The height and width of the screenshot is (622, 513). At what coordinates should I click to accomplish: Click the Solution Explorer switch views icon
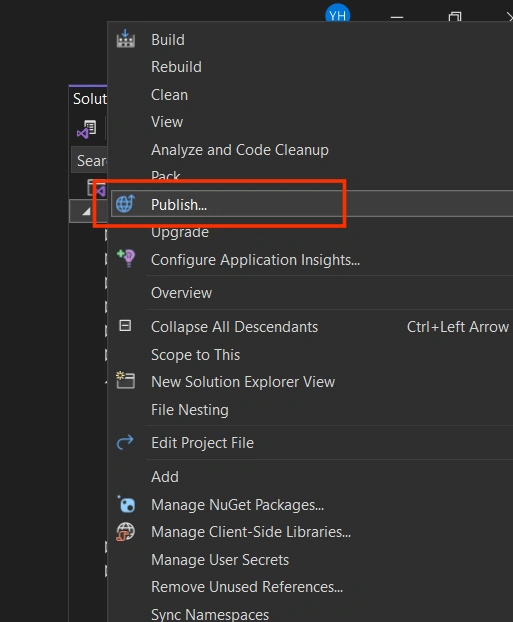(86, 129)
